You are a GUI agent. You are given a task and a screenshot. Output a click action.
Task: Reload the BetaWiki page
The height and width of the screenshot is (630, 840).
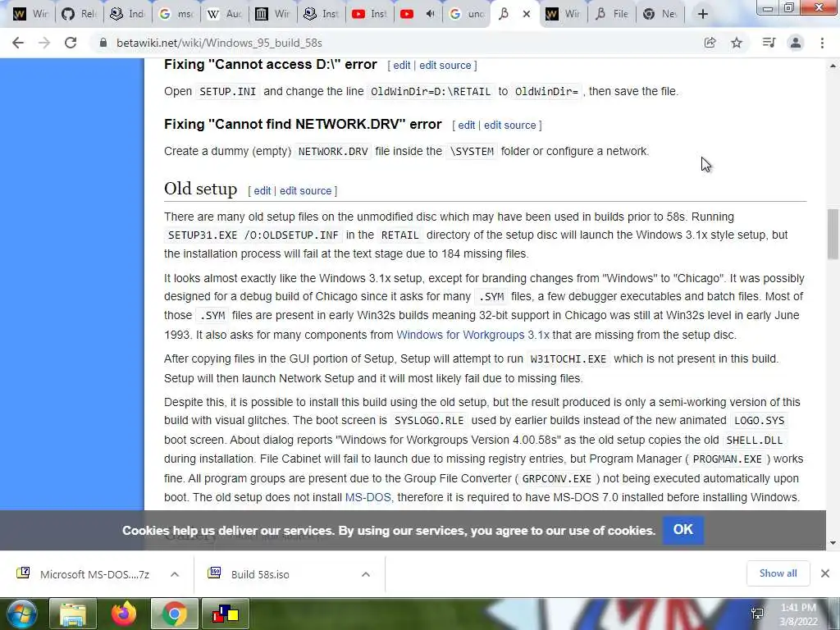(71, 43)
